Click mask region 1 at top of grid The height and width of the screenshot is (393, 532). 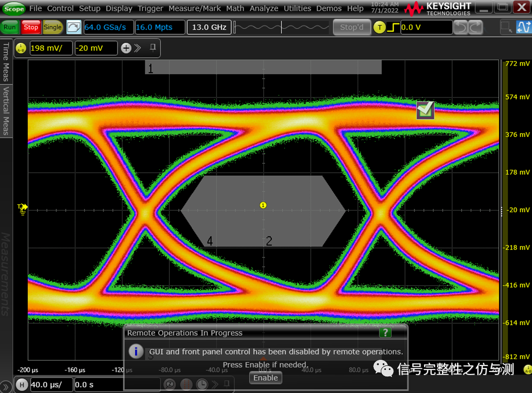(263, 67)
